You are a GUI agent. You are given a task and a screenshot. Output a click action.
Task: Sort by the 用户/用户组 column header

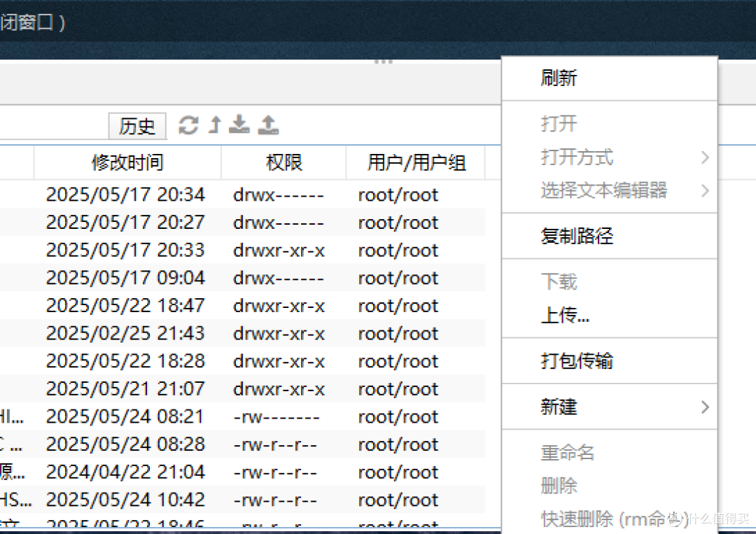[416, 163]
